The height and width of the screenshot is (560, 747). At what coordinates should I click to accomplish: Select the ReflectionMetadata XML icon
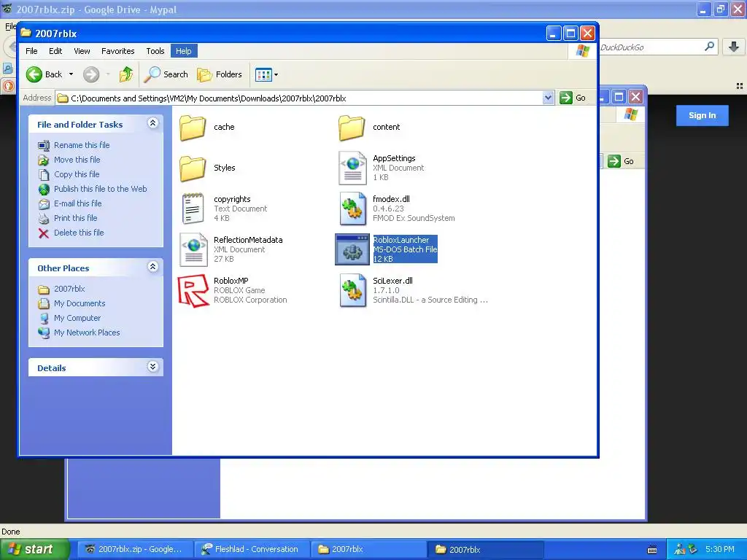click(x=193, y=249)
